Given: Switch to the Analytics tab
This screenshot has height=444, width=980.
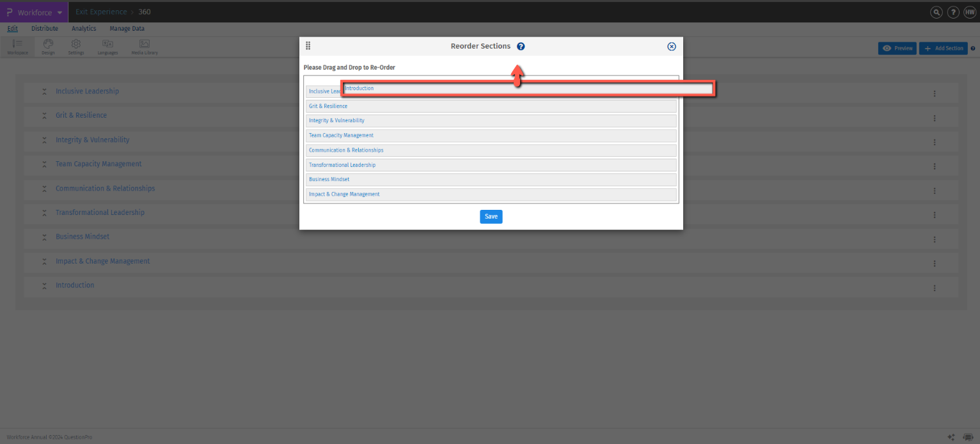Looking at the screenshot, I should 83,28.
